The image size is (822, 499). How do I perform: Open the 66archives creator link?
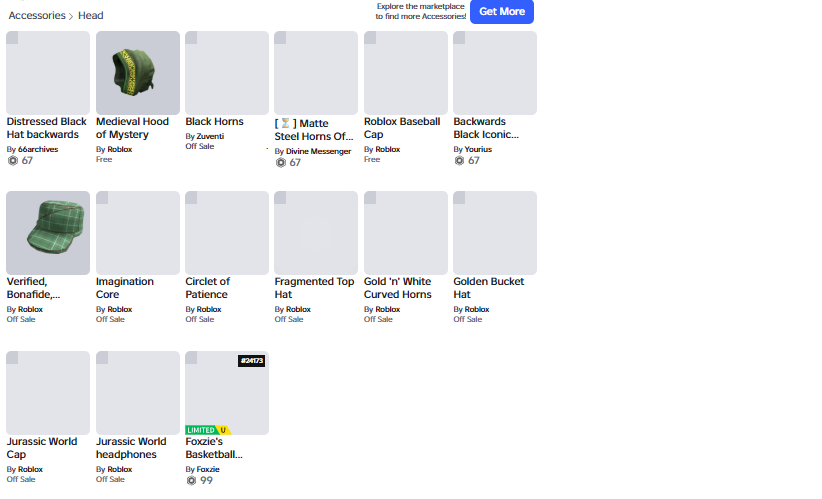click(x=38, y=149)
